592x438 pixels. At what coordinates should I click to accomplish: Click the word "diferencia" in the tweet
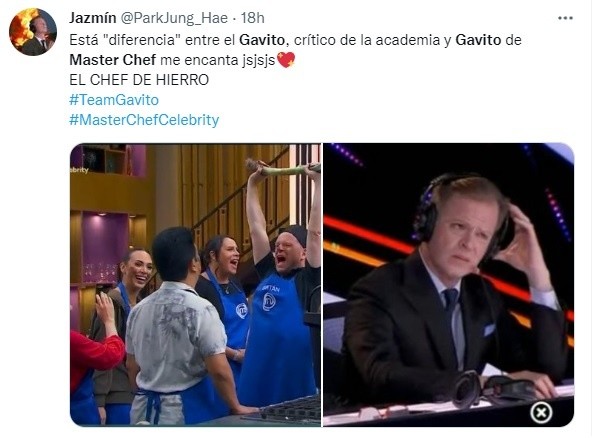[142, 40]
